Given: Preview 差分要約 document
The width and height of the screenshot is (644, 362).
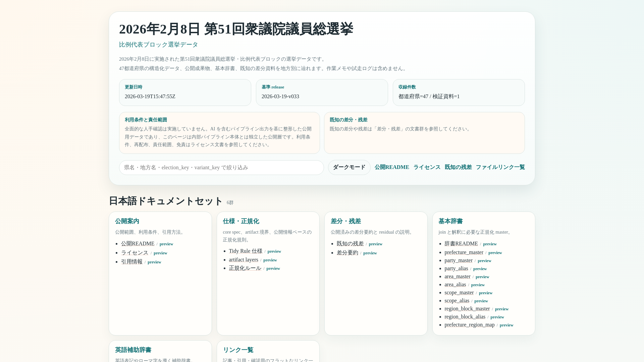Looking at the screenshot, I should tap(370, 253).
